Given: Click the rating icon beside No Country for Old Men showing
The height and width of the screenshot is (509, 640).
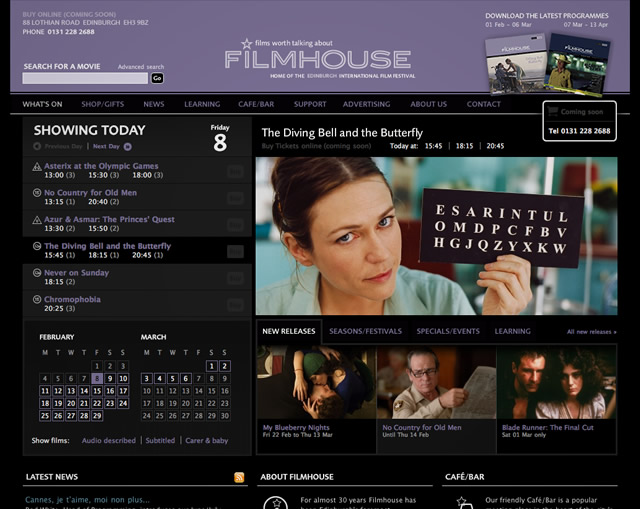Looking at the screenshot, I should click(37, 193).
